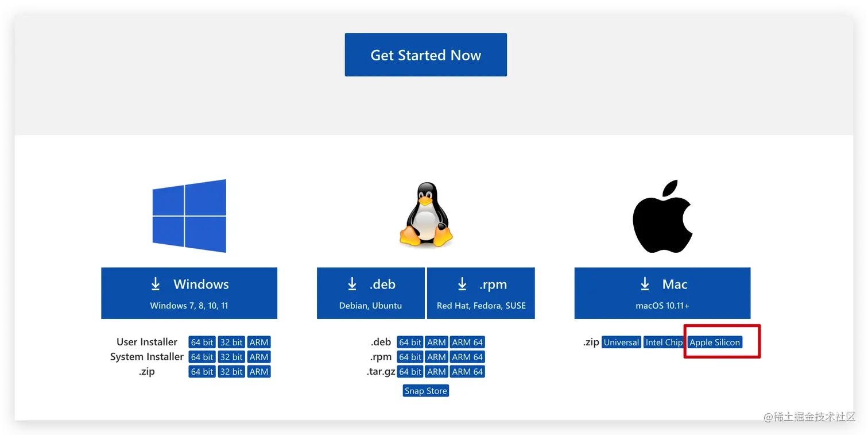Click the download arrow on Mac button
The image size is (868, 435).
coord(645,284)
